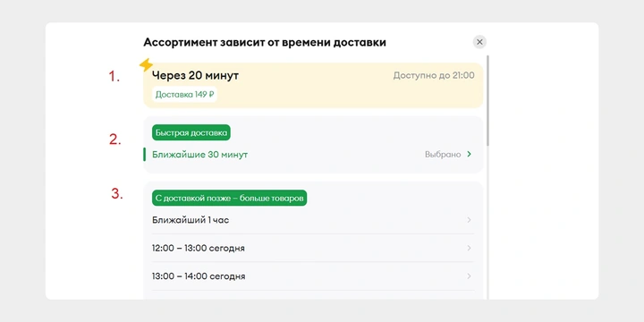The width and height of the screenshot is (644, 322).
Task: Pick the "Ближайший 1 час" delivery slot
Action: 313,220
